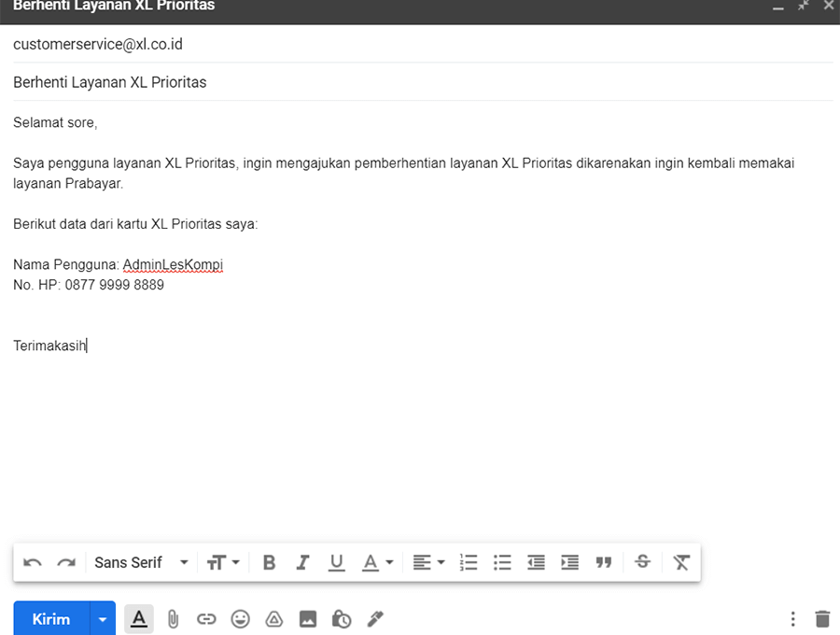Open the text size dropdown

[223, 563]
